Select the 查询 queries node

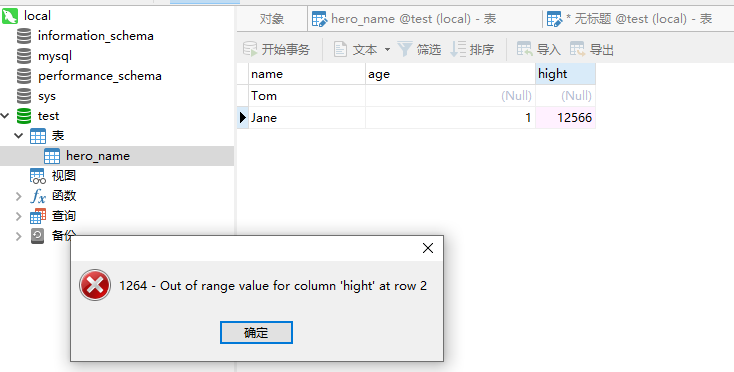pyautogui.click(x=64, y=216)
